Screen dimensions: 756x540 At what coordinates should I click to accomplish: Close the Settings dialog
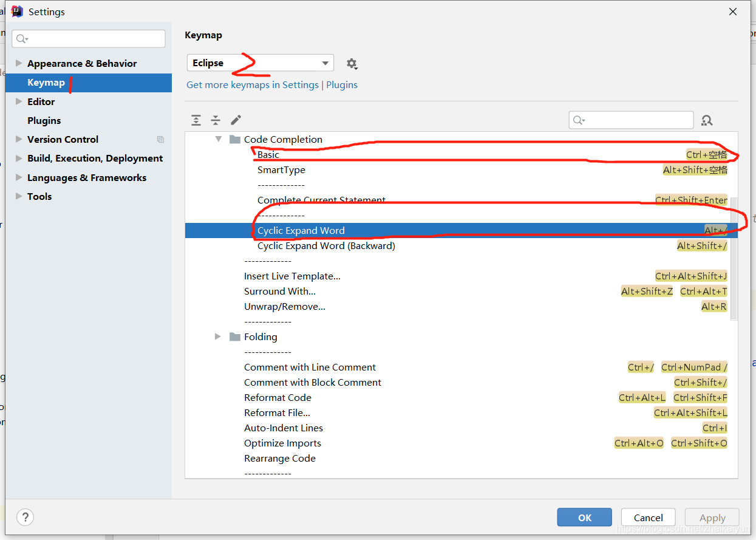pos(733,12)
